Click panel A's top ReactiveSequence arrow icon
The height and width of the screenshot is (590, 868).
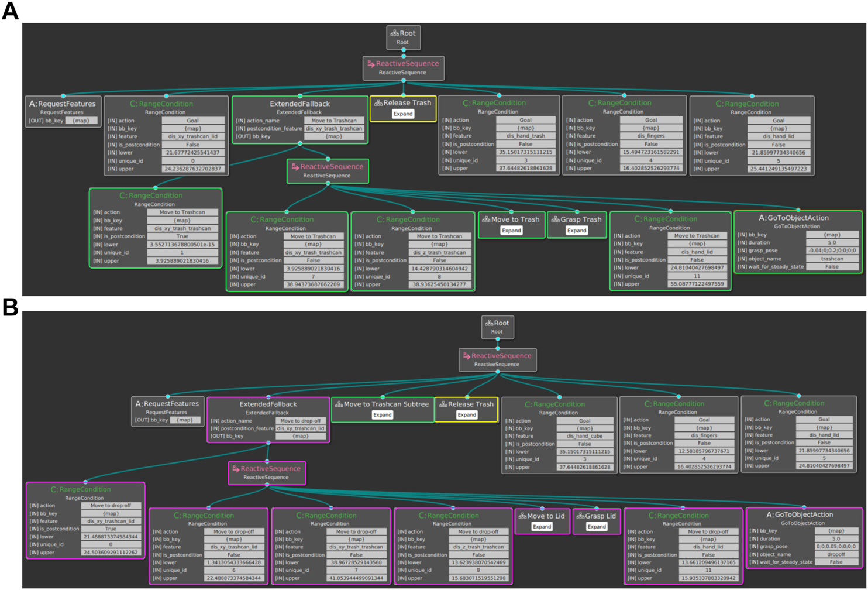[371, 64]
